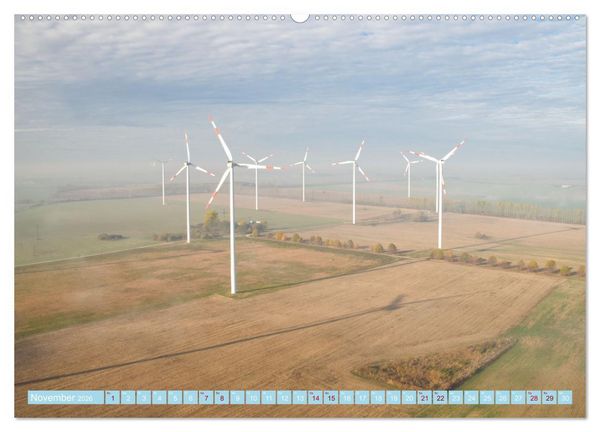Select day 14 in the calendar strip
This screenshot has height=432, width=600.
tap(315, 397)
